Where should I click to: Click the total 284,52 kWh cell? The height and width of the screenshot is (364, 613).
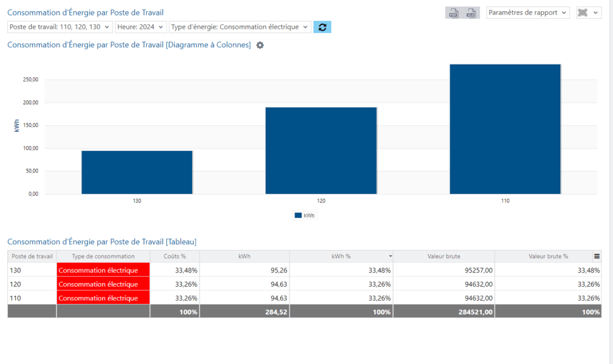[244, 311]
